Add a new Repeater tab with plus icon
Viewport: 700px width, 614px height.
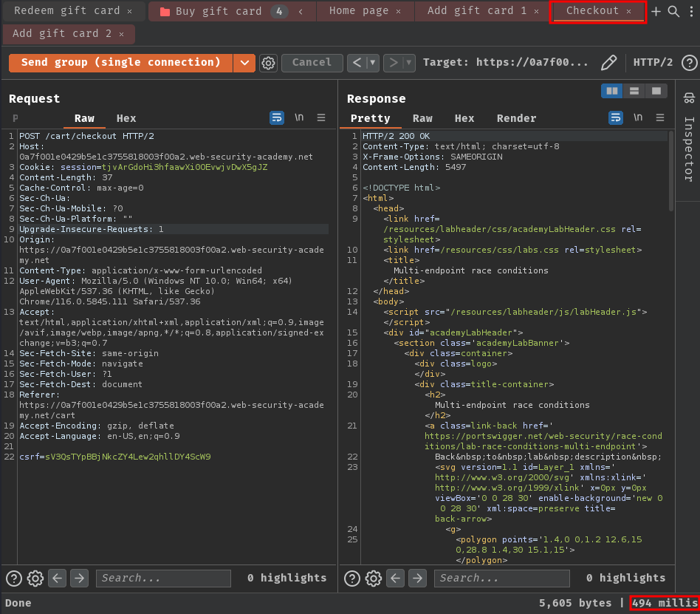pos(656,12)
